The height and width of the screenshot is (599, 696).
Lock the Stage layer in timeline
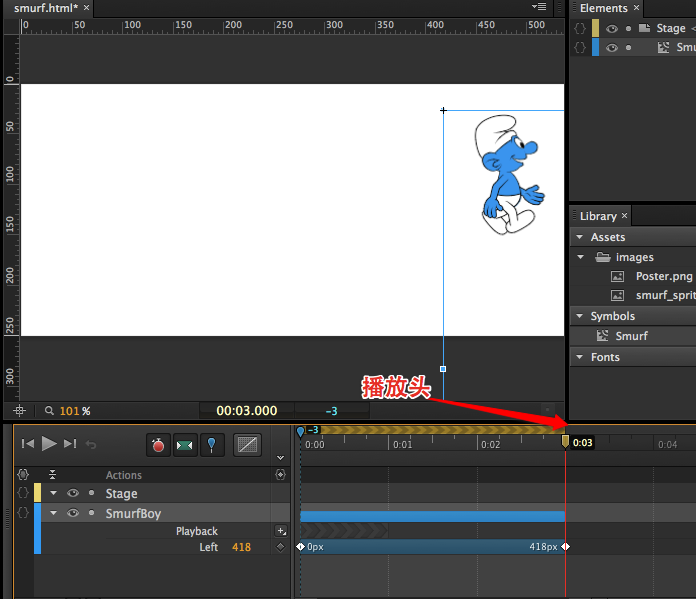pos(91,492)
